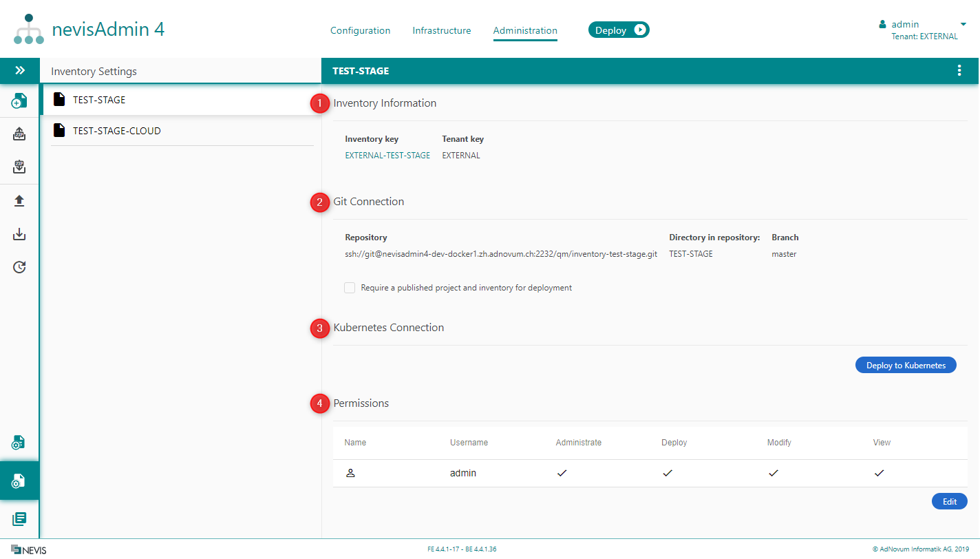Screen dimensions: 980x559
Task: Click the person icon in admin permissions row
Action: [350, 473]
